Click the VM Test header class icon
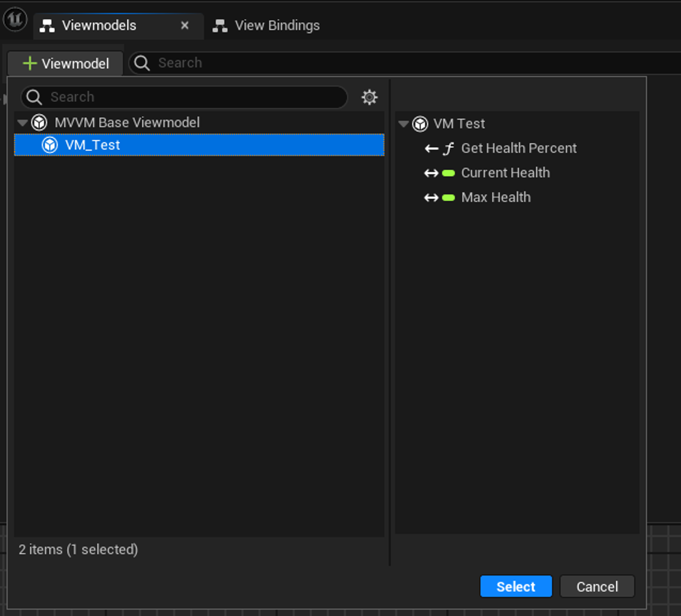This screenshot has width=681, height=616. tap(420, 124)
